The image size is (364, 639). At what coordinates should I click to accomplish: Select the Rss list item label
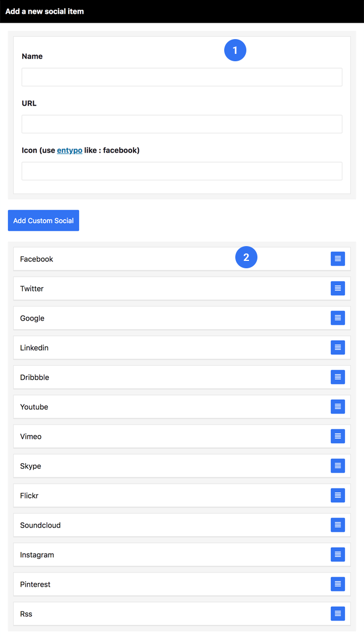tap(26, 614)
